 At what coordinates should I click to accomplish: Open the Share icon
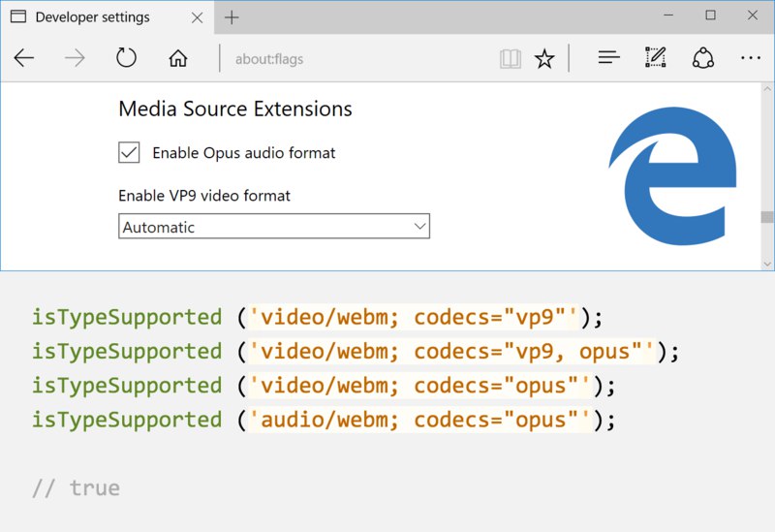[703, 58]
